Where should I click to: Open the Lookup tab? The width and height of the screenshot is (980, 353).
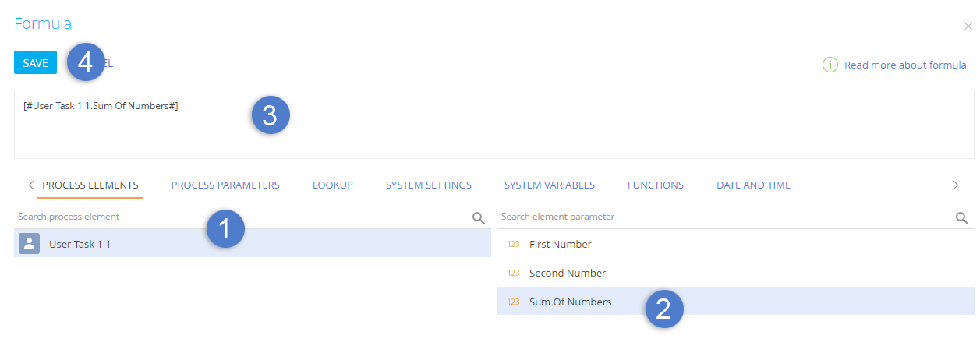point(333,185)
